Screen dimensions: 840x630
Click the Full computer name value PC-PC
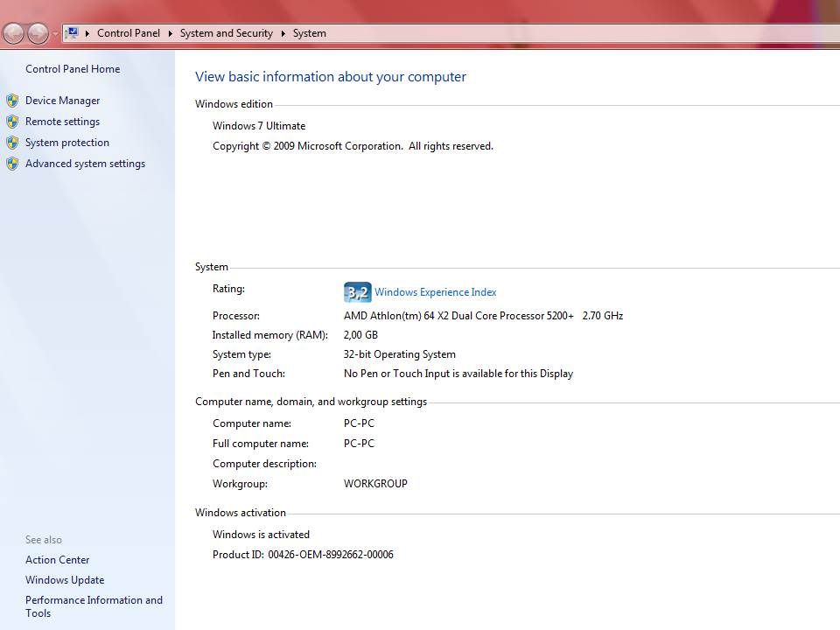click(x=359, y=444)
